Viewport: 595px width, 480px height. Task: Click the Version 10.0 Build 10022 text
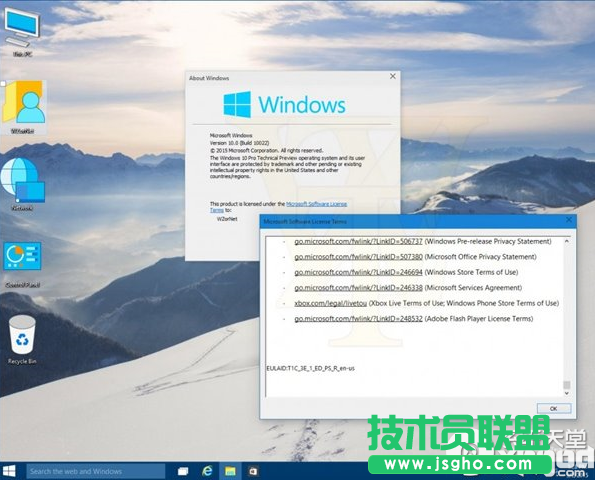pyautogui.click(x=239, y=143)
